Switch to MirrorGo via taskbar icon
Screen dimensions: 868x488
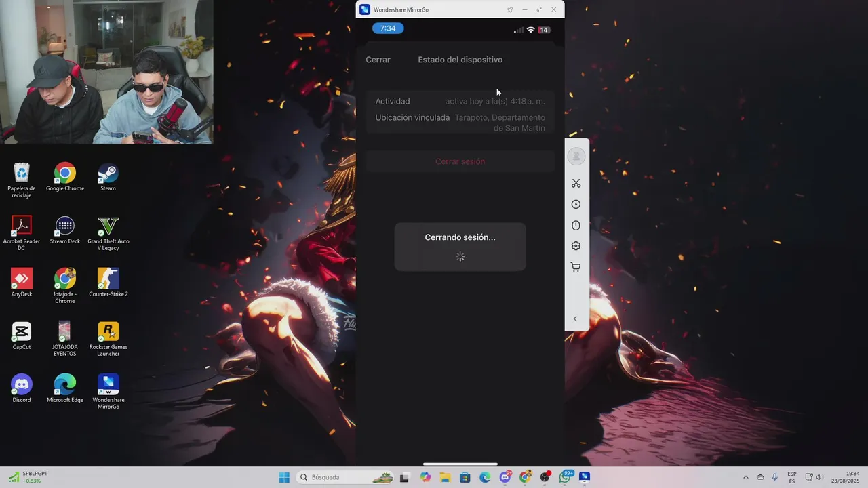(x=585, y=477)
